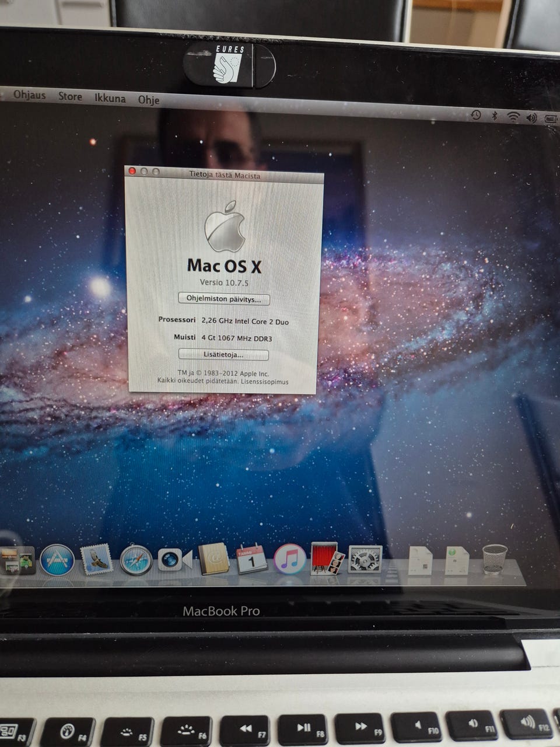Click the Mac OS X heading
Viewport: 560px width, 747px height.
point(225,266)
